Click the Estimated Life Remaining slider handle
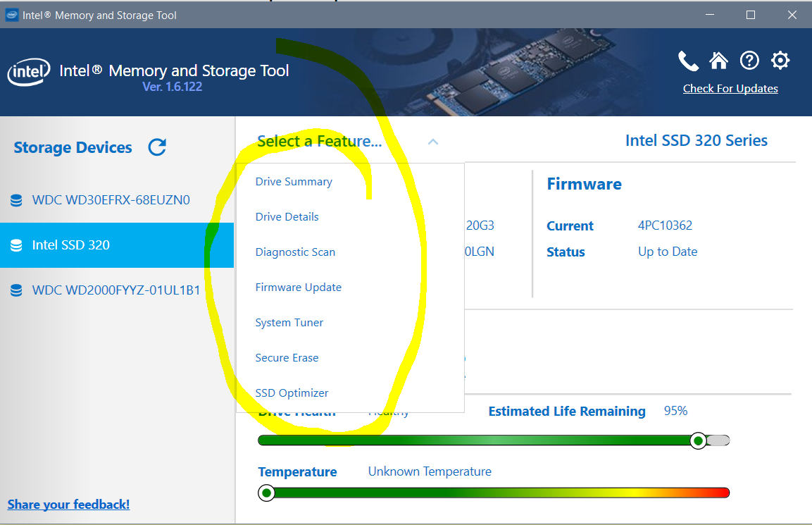Viewport: 812px width, 525px height. click(698, 440)
